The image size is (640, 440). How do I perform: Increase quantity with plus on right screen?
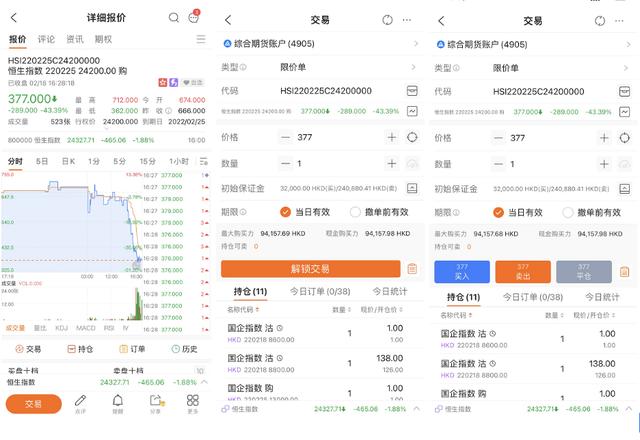click(604, 164)
